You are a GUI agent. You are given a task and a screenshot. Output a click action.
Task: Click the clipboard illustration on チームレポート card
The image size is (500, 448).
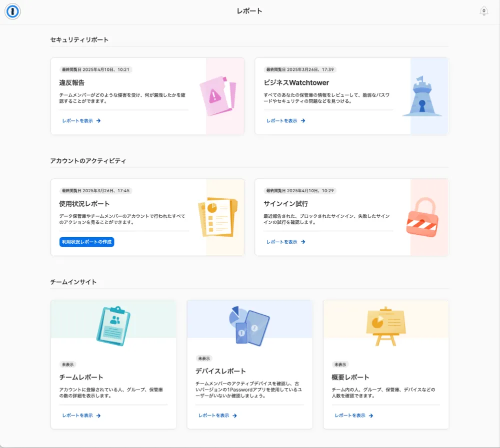pyautogui.click(x=113, y=325)
